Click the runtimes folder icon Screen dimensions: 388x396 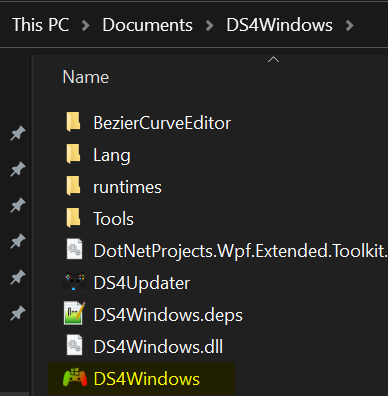click(73, 186)
